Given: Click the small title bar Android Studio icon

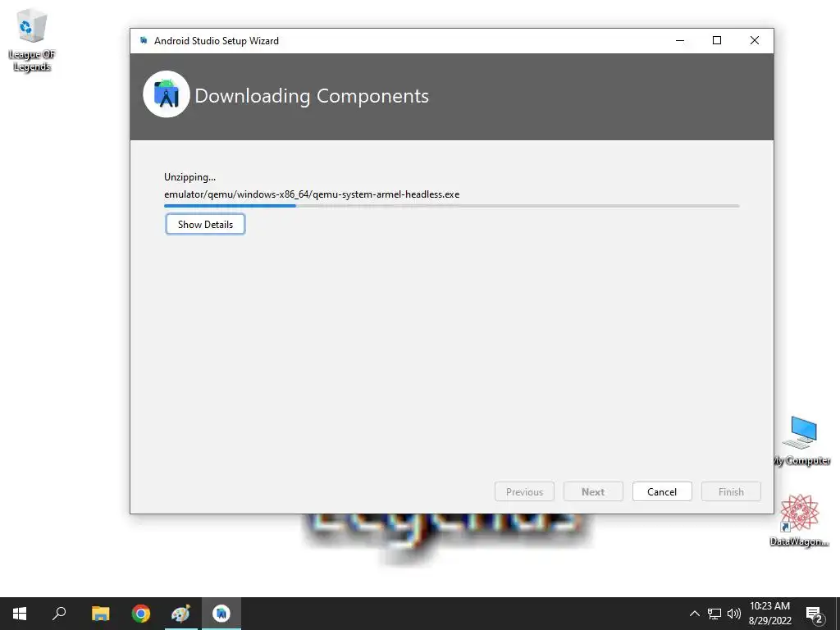Looking at the screenshot, I should [x=143, y=41].
